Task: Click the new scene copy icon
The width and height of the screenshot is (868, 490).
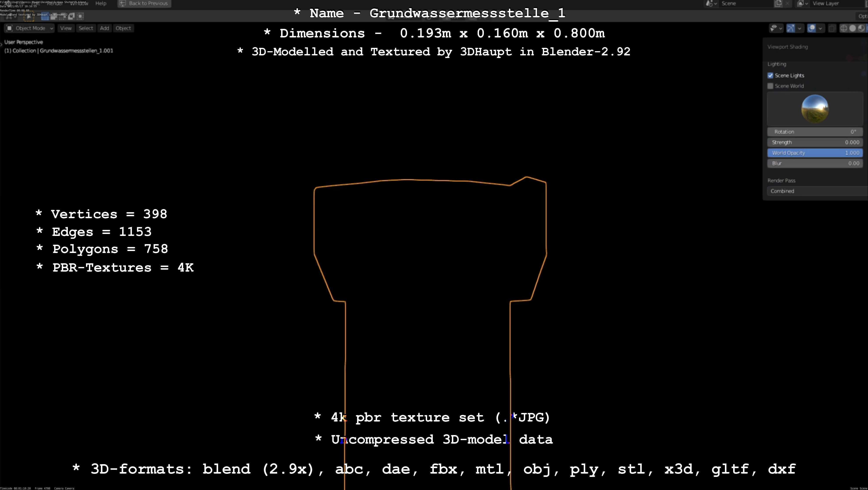Action: point(778,3)
